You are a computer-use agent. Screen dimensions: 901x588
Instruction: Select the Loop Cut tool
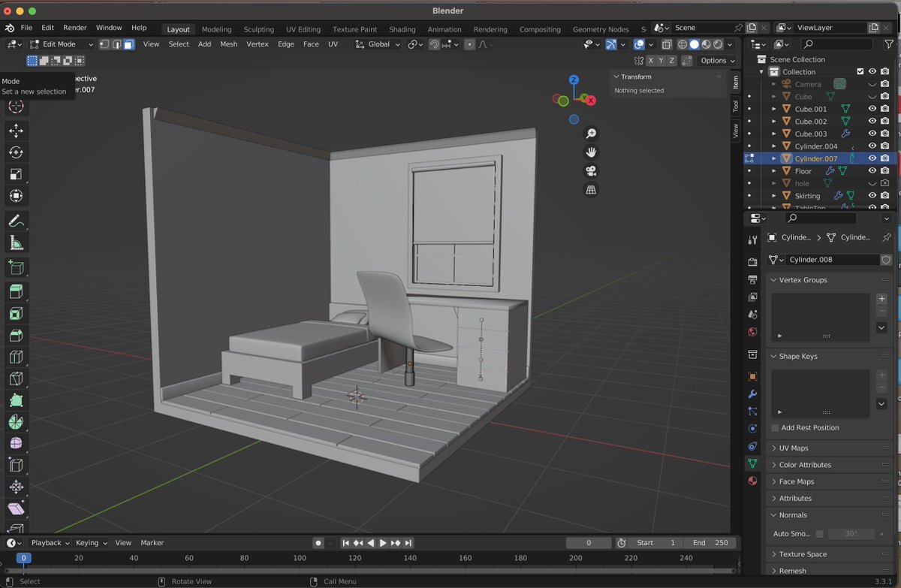[x=16, y=357]
